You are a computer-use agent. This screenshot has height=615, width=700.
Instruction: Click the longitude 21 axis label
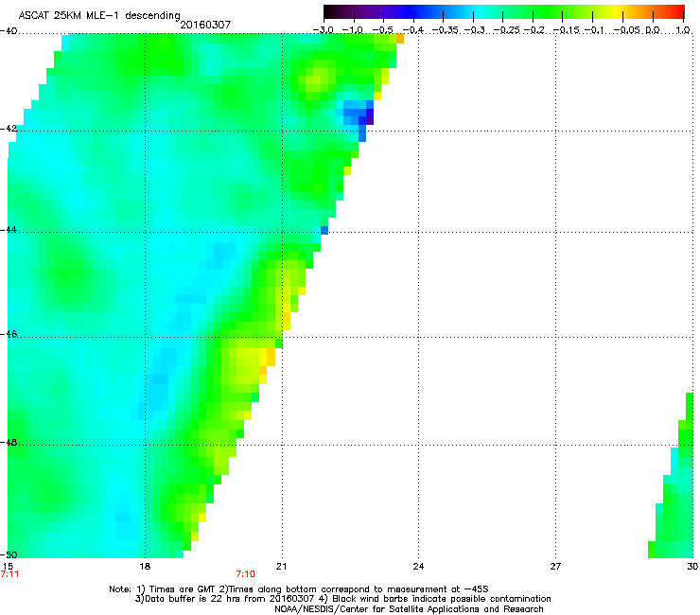pyautogui.click(x=281, y=567)
